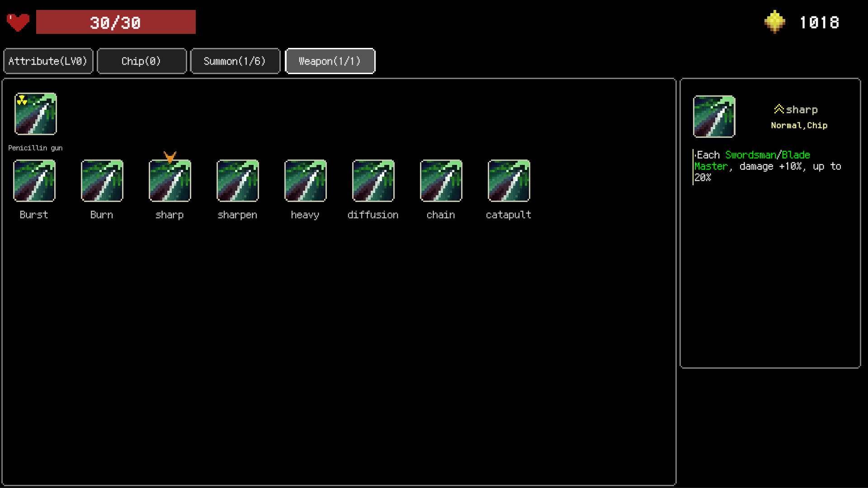Click the red heart health icon
Screen dimensions: 868x488
coord(18,22)
